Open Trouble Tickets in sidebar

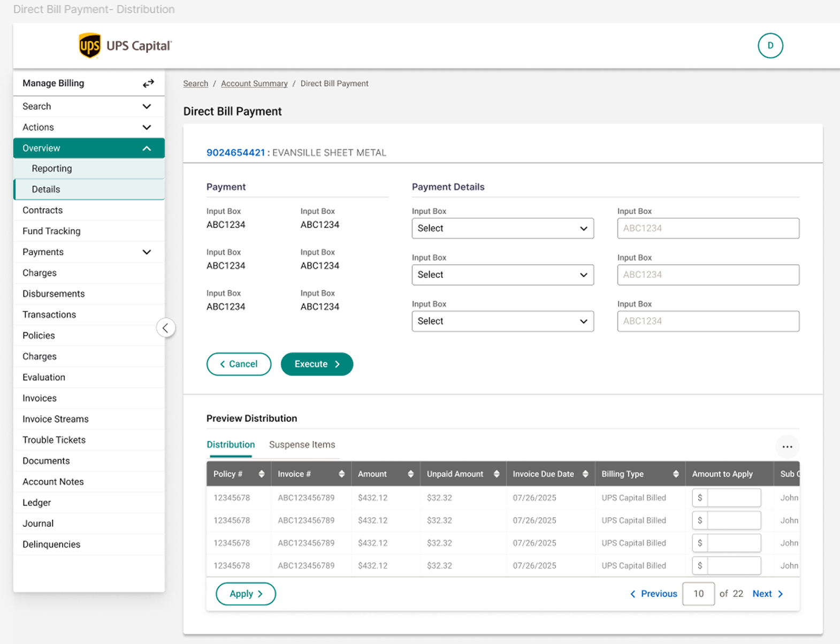click(89, 440)
